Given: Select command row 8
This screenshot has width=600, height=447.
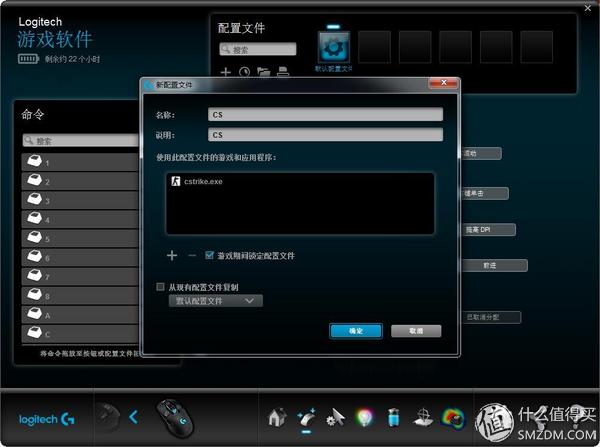Looking at the screenshot, I should pos(80,295).
